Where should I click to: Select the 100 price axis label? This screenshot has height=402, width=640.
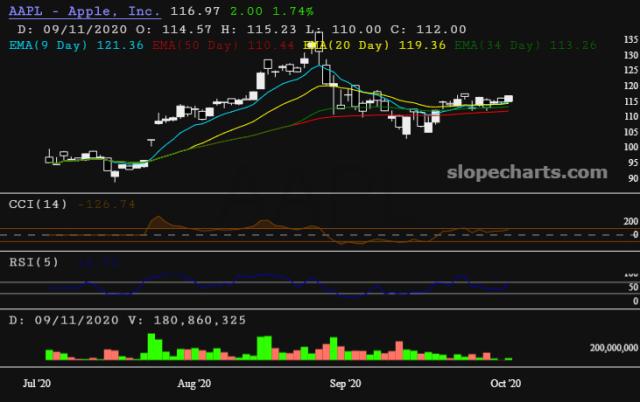coord(631,147)
